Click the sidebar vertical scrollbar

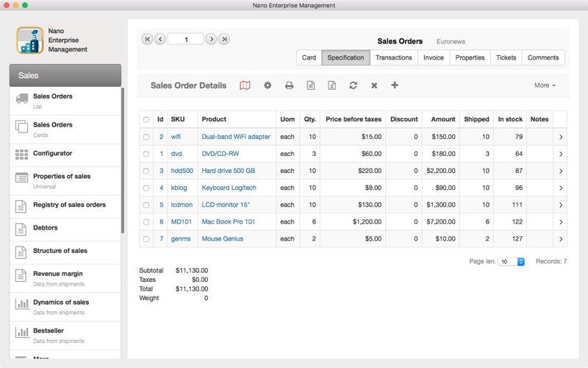tap(123, 160)
